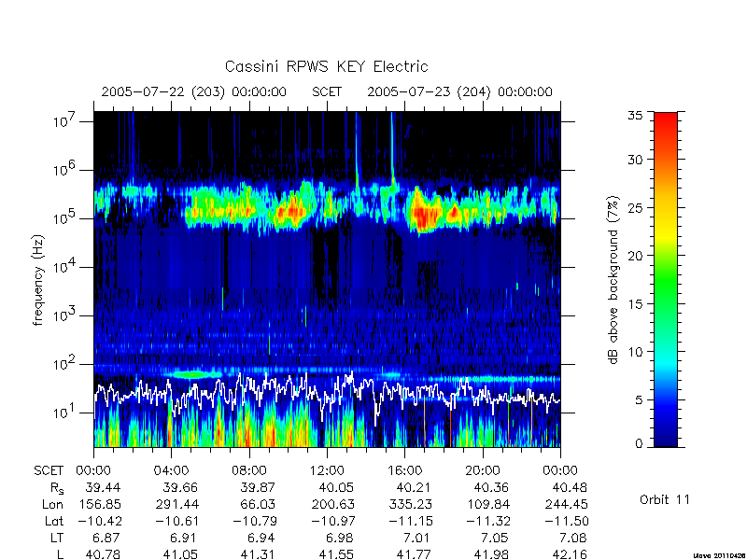Click the frequency axis label 10^1
747x560 pixels.
64,412
